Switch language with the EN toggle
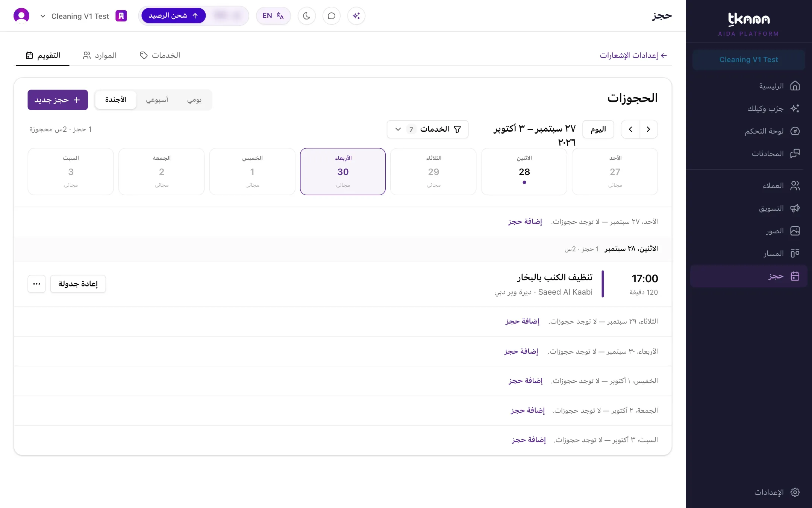The image size is (812, 508). [273, 16]
